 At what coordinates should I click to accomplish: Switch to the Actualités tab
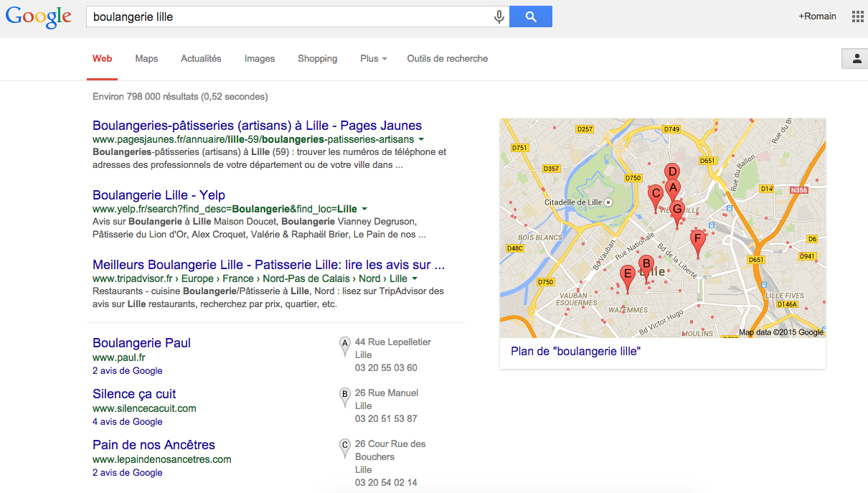point(201,59)
